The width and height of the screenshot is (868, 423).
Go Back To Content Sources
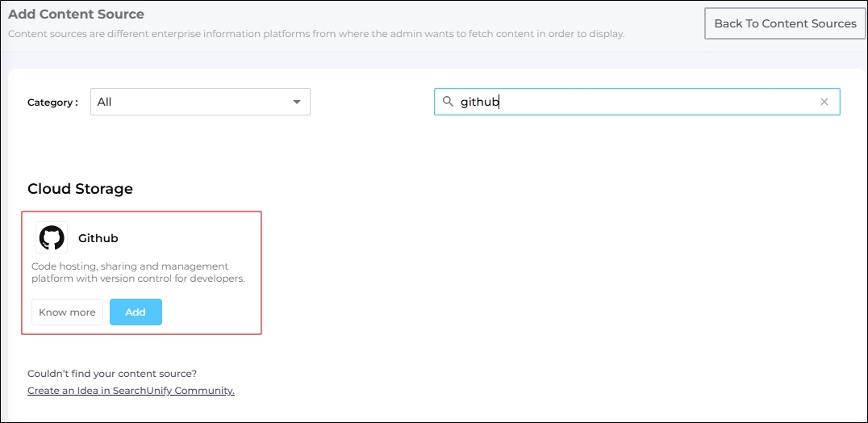tap(784, 23)
